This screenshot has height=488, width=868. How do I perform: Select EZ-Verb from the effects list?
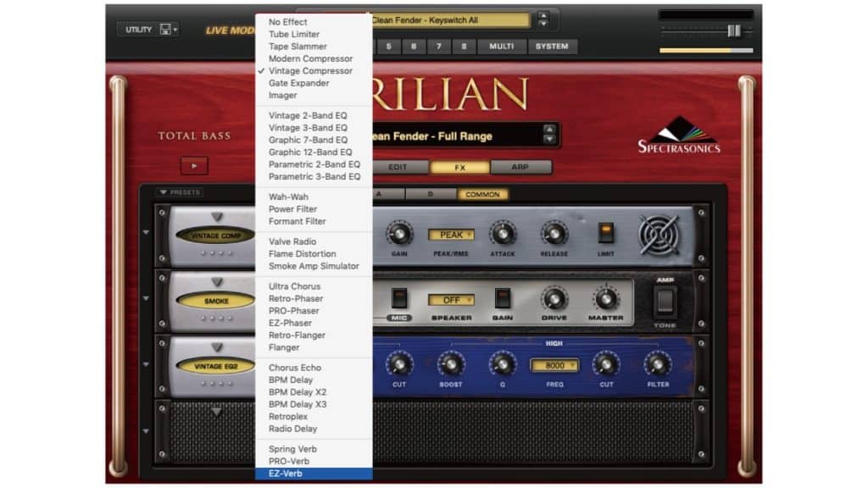click(313, 475)
